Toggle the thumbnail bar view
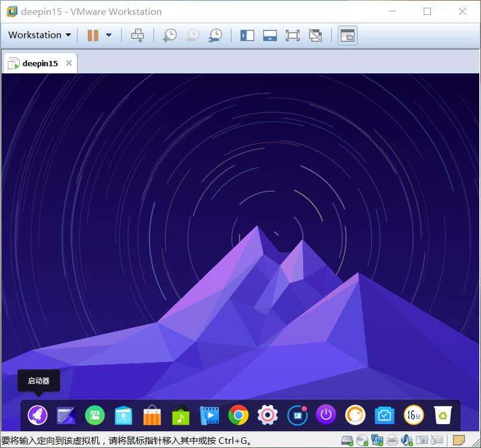This screenshot has width=481, height=448. (x=270, y=35)
